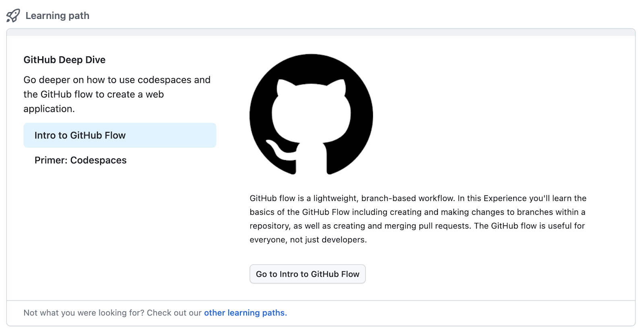The width and height of the screenshot is (644, 336).
Task: Click the 'Check out our' footer text
Action: coord(174,313)
